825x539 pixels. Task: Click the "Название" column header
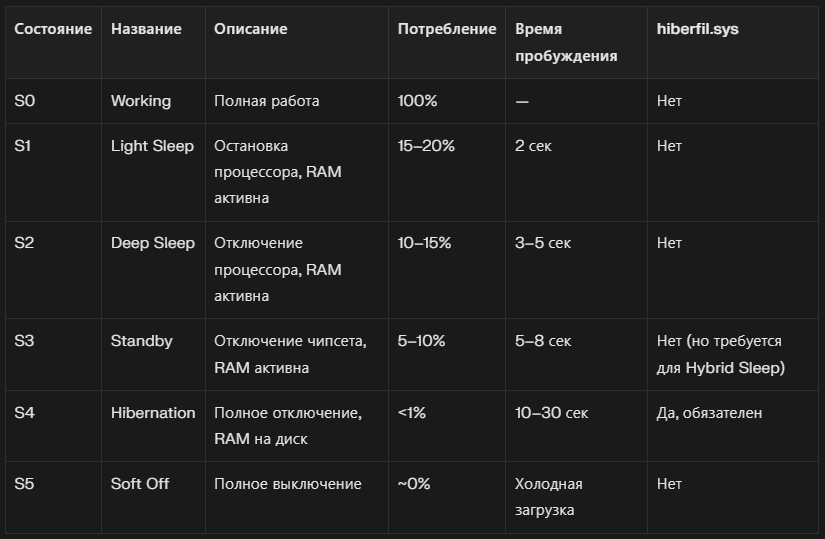[x=146, y=29]
